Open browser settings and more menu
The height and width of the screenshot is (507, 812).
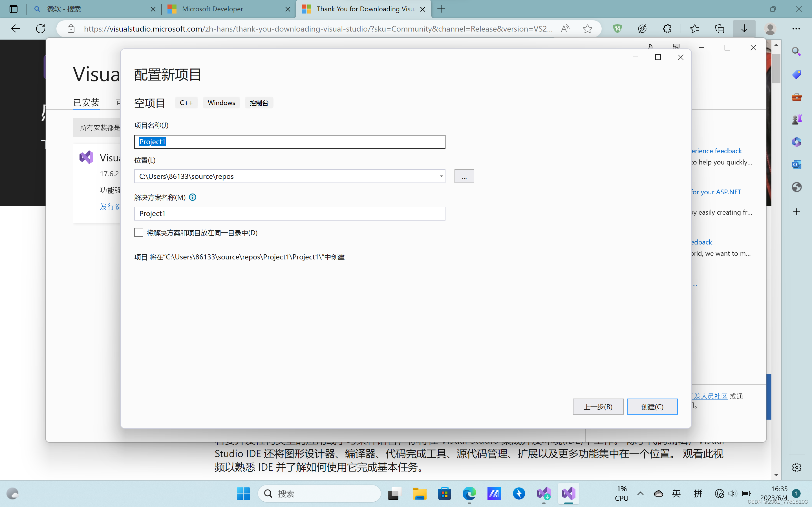click(796, 29)
